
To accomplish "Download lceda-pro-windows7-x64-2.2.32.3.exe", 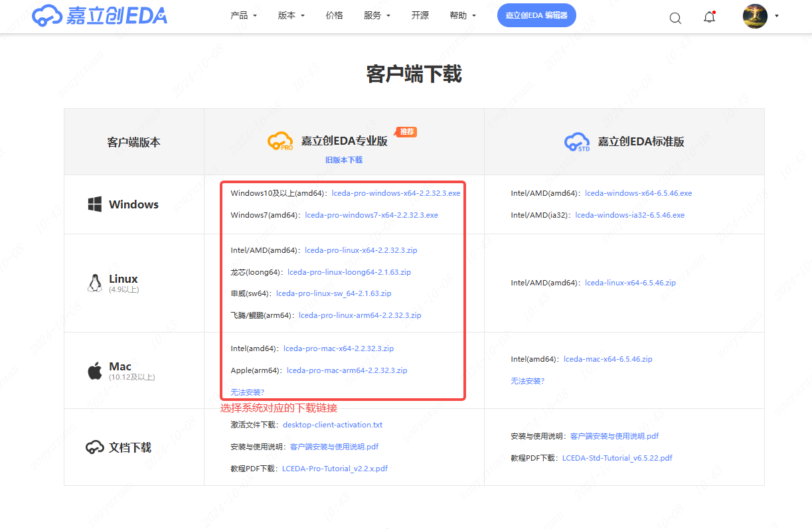I will [372, 215].
